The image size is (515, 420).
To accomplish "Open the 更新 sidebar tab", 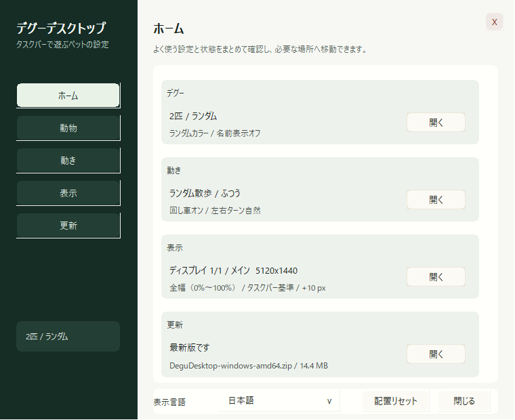I will [x=68, y=226].
